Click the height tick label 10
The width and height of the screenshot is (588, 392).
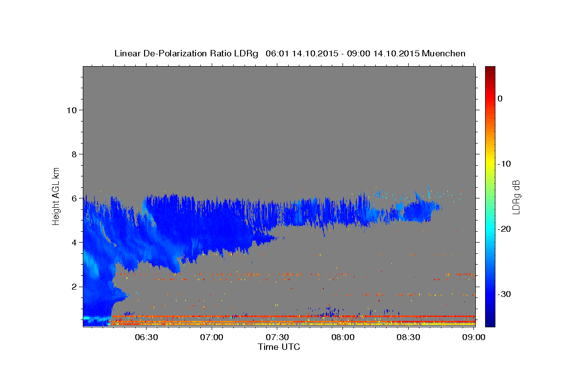71,110
